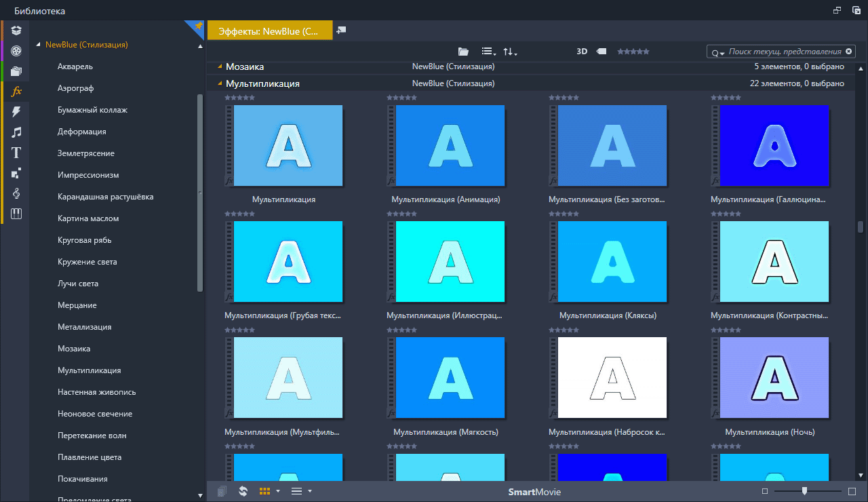Viewport: 868px width, 502px height.
Task: Click the refresh sync icon in bottom bar
Action: click(x=243, y=491)
